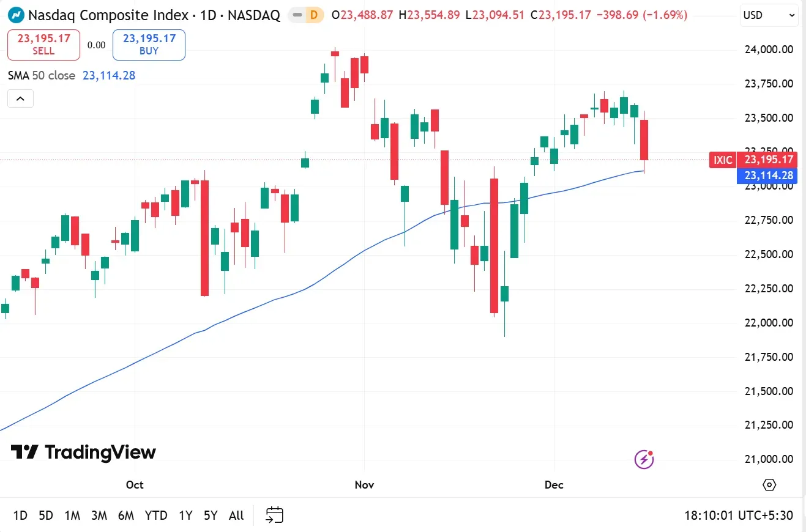Select the 5D time range
Viewport: 806px width, 532px height.
coord(46,515)
